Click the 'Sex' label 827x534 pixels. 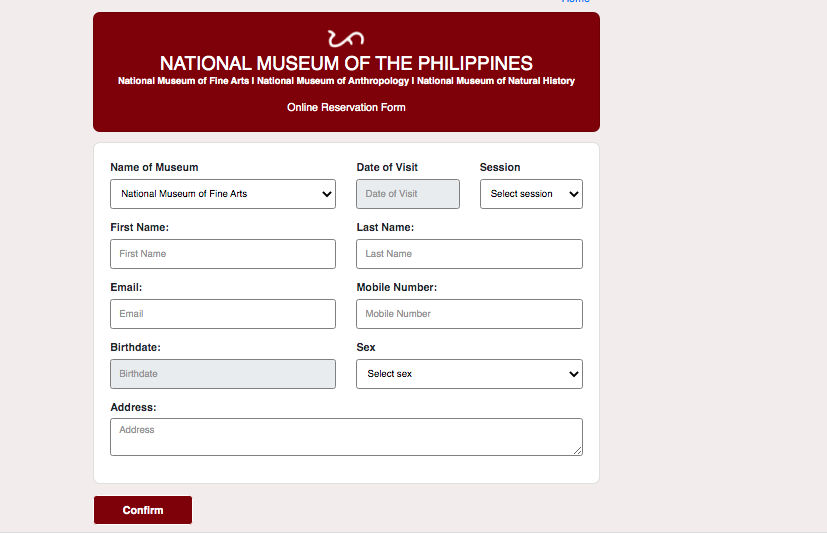[x=366, y=347]
